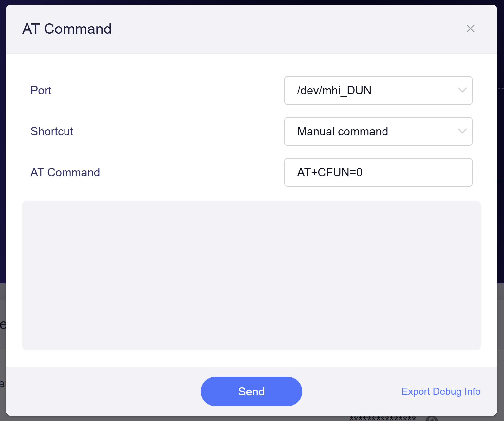504x421 pixels.
Task: Click the masked asterisks text below dialog
Action: pos(383,419)
